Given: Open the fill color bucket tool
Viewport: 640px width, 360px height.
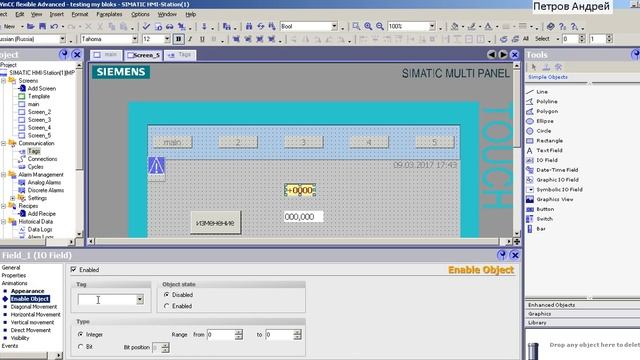Looking at the screenshot, I should coord(454,26).
